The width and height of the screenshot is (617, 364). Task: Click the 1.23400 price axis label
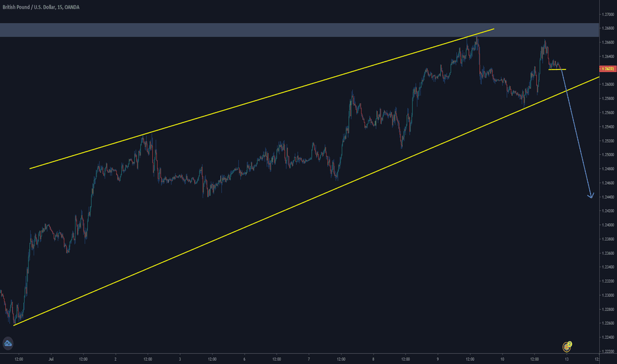coord(608,267)
